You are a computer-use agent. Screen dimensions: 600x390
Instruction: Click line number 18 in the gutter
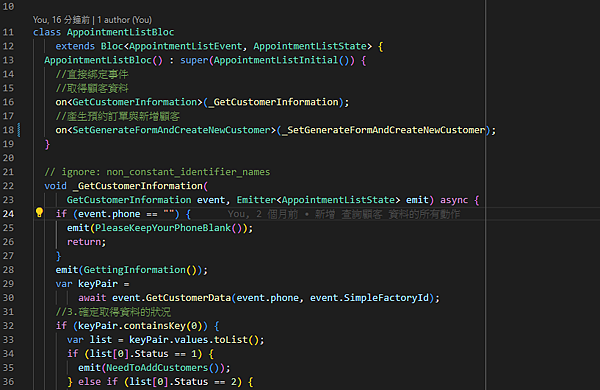tap(8, 130)
